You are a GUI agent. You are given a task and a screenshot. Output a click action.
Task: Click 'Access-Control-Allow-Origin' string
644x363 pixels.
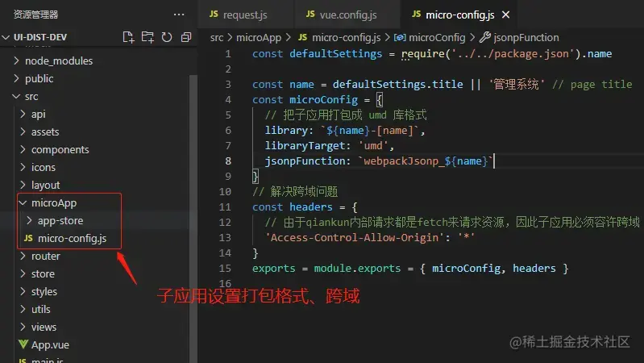point(355,238)
